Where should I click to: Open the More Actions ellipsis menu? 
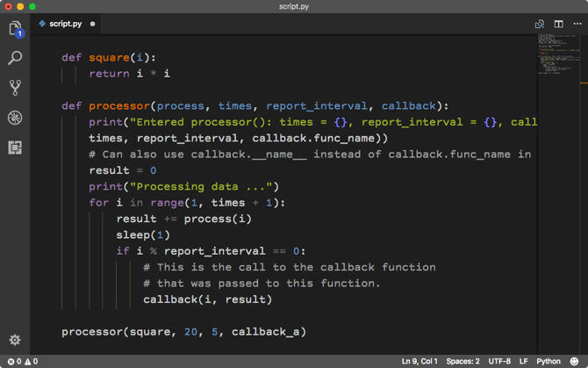coord(576,24)
